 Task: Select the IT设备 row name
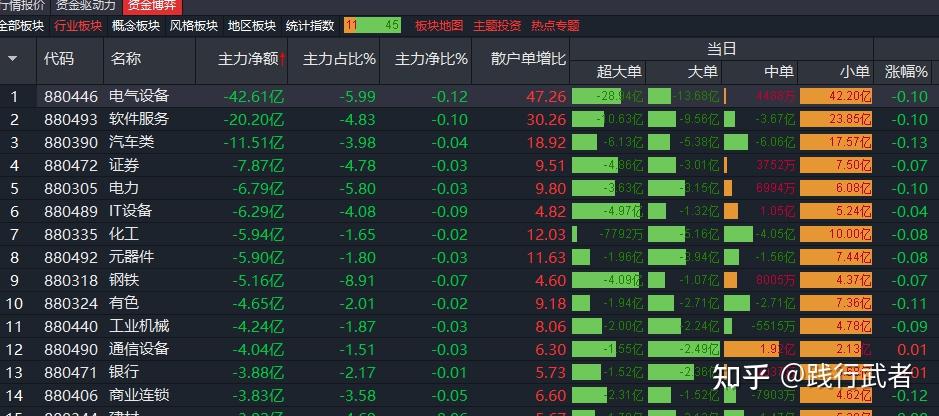click(x=131, y=211)
